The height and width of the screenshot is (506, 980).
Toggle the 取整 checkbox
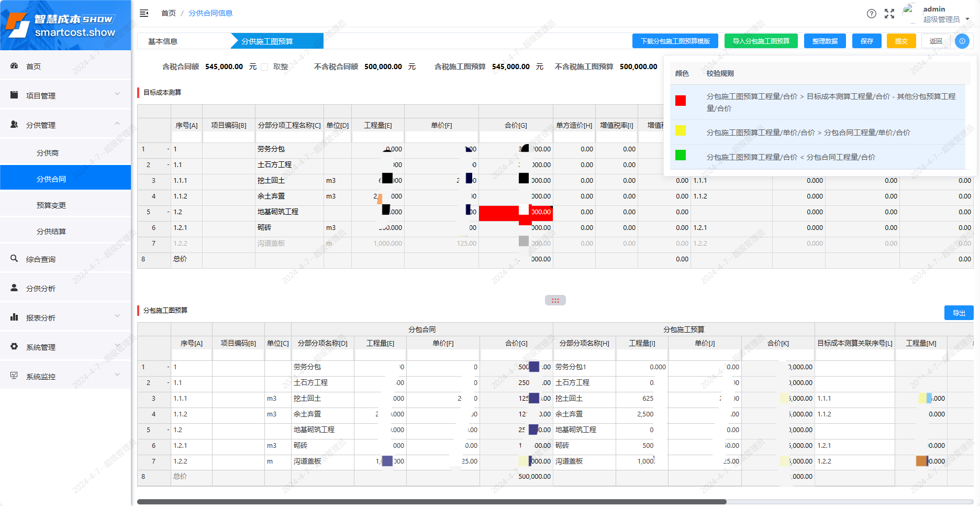265,67
